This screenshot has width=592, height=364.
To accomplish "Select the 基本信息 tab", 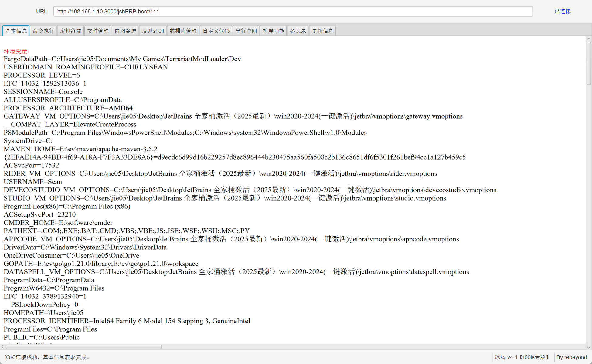I will tap(16, 31).
